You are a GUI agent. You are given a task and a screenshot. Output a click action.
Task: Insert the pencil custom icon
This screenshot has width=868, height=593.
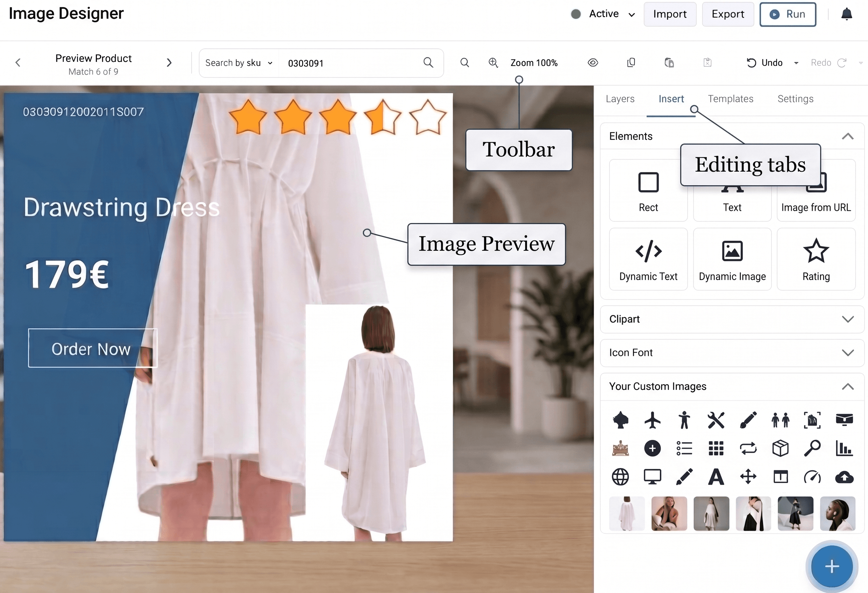pyautogui.click(x=684, y=477)
